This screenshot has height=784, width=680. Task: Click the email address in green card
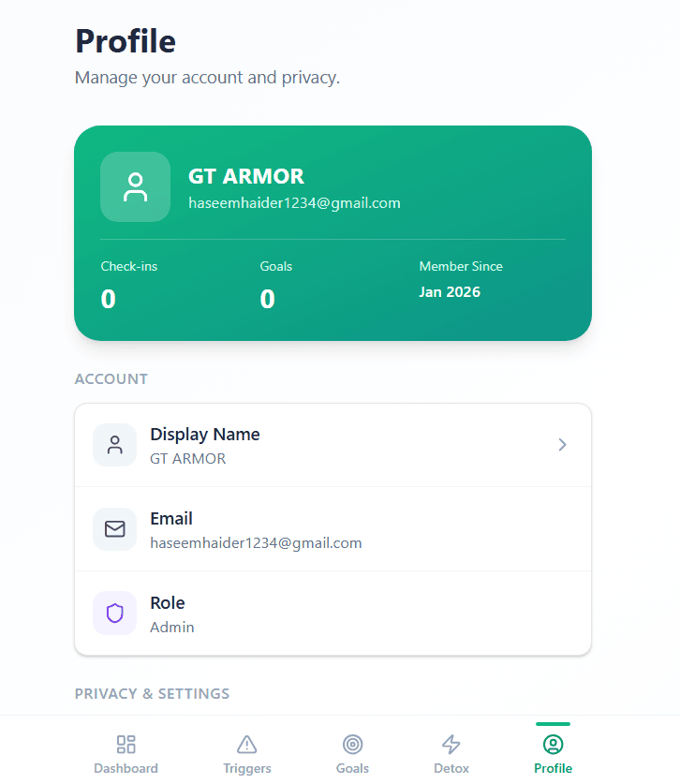pyautogui.click(x=294, y=202)
